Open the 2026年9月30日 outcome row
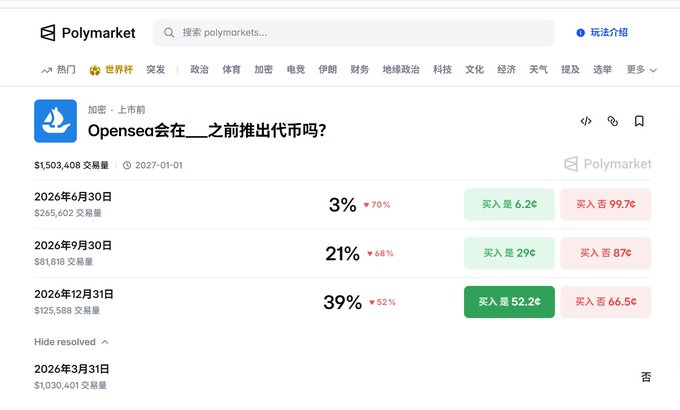This screenshot has height=410, width=680. click(343, 253)
